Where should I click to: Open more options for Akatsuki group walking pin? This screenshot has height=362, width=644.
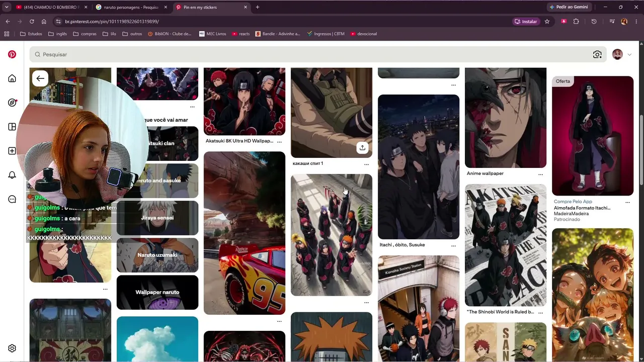(366, 303)
